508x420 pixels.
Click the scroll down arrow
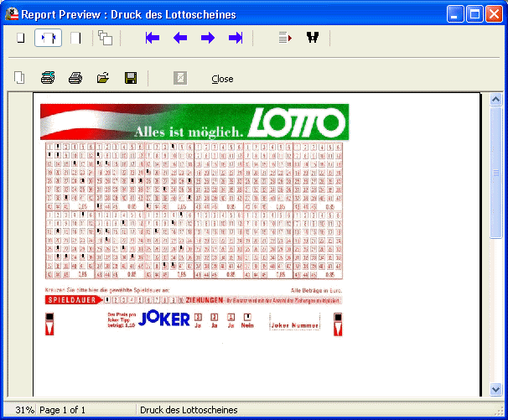[495, 389]
